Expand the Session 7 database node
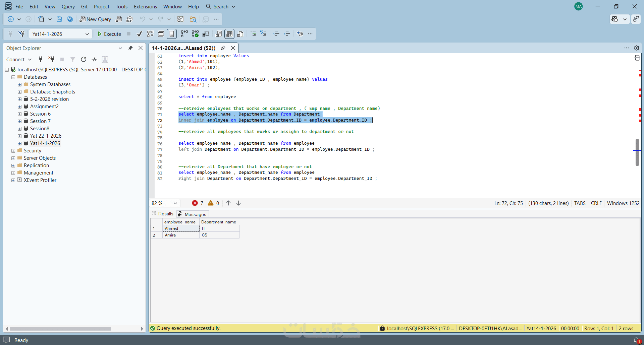 point(19,121)
